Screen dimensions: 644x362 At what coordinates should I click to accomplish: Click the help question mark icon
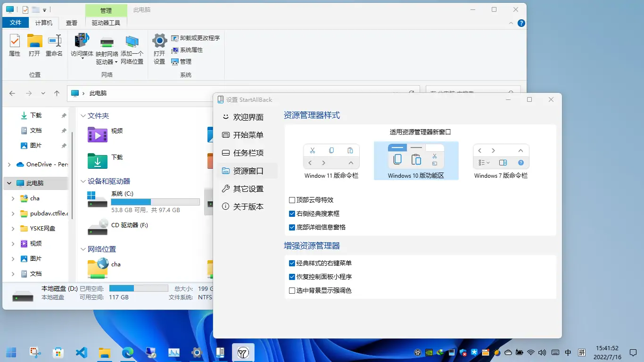tap(521, 23)
